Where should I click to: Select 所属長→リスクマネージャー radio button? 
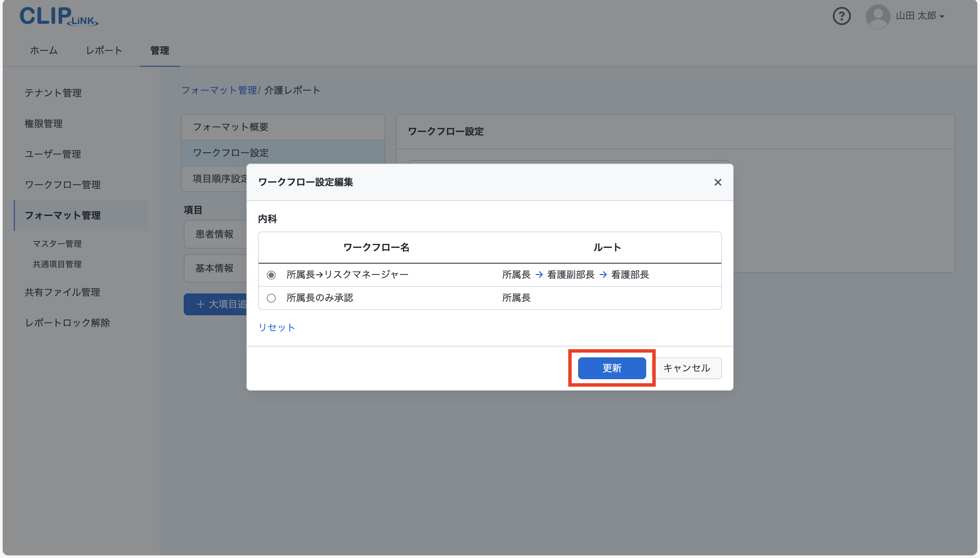pyautogui.click(x=271, y=275)
